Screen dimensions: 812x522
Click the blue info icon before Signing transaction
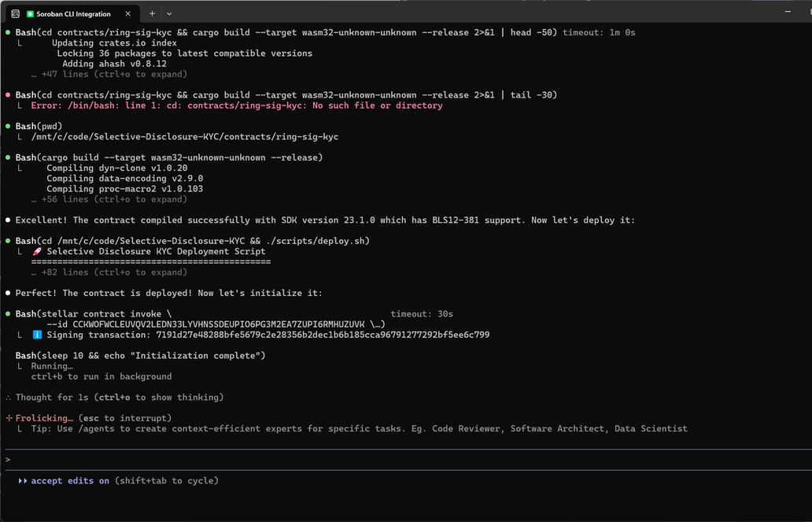(37, 335)
